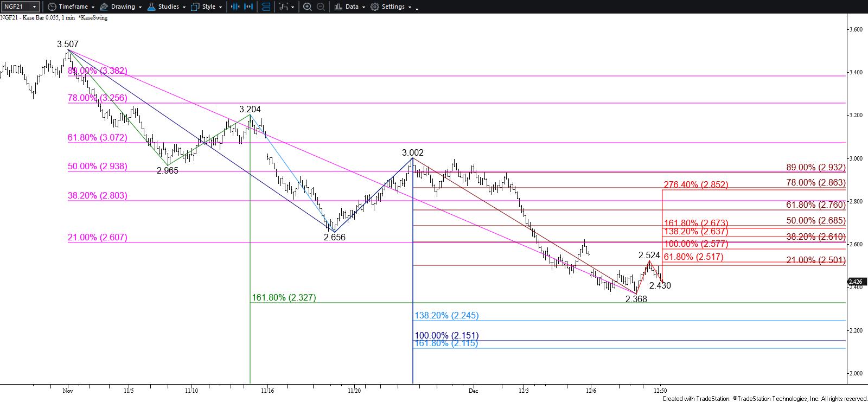Viewport: 868px width, 402px height.
Task: Open the Studies menu
Action: (x=168, y=7)
